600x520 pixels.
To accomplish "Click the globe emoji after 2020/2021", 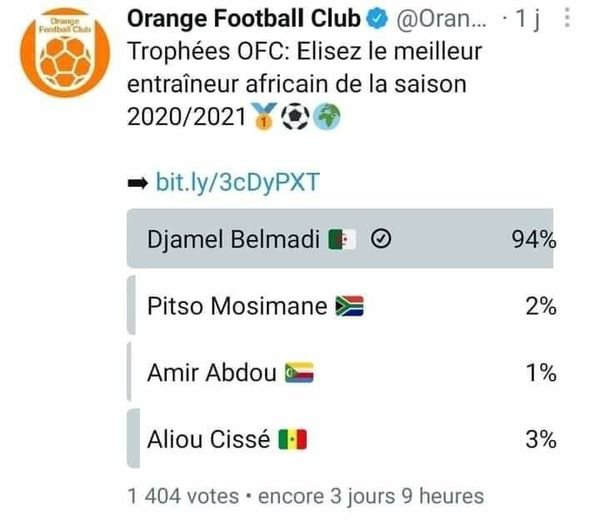I will [326, 117].
